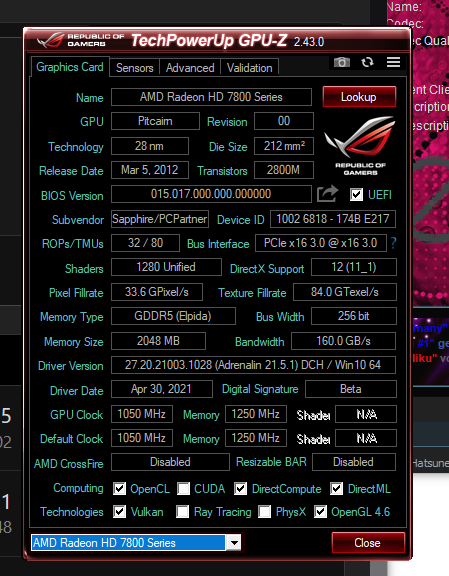Image resolution: width=449 pixels, height=576 pixels.
Task: Toggle the CUDA checkbox
Action: (183, 489)
